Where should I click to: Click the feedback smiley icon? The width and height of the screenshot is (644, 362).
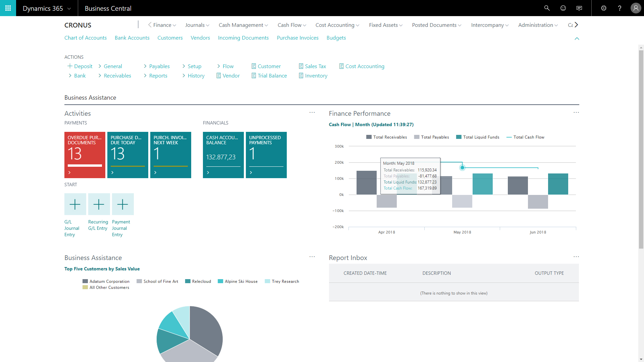click(563, 8)
